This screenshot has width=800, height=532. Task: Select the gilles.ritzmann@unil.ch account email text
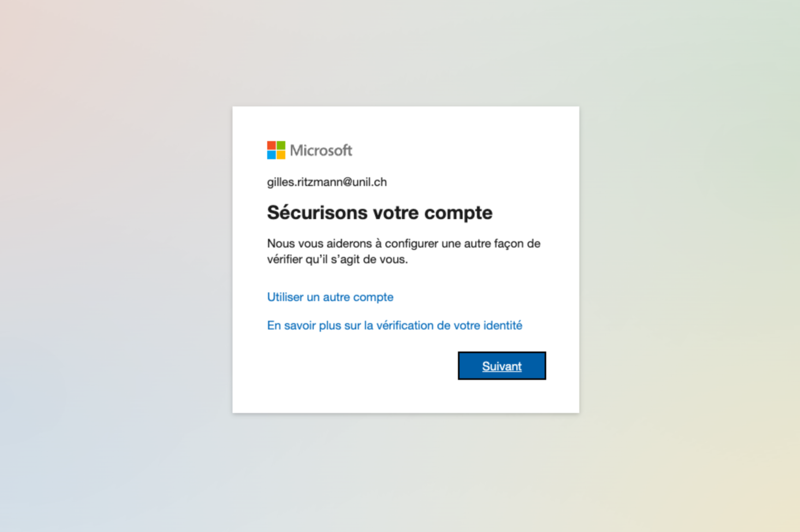[x=327, y=182]
